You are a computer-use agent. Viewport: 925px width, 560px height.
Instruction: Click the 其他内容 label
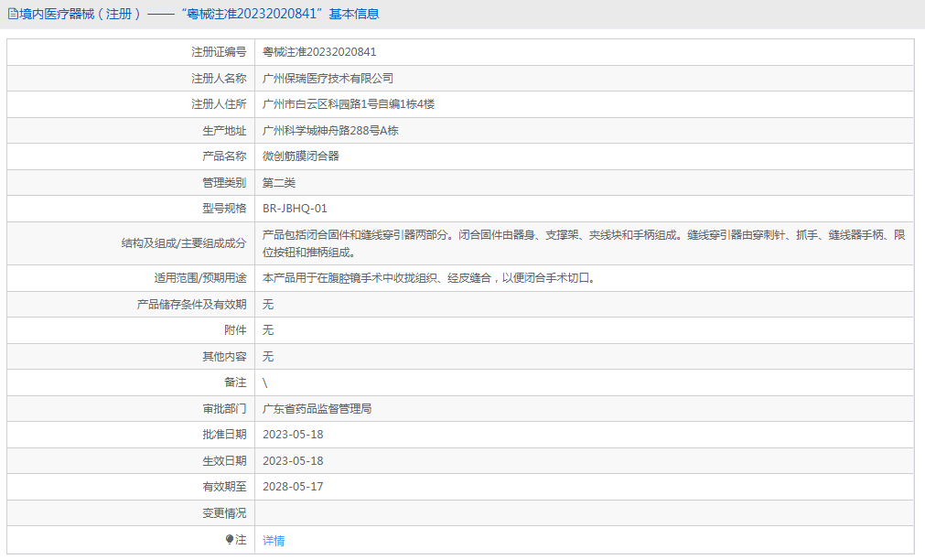(x=224, y=357)
